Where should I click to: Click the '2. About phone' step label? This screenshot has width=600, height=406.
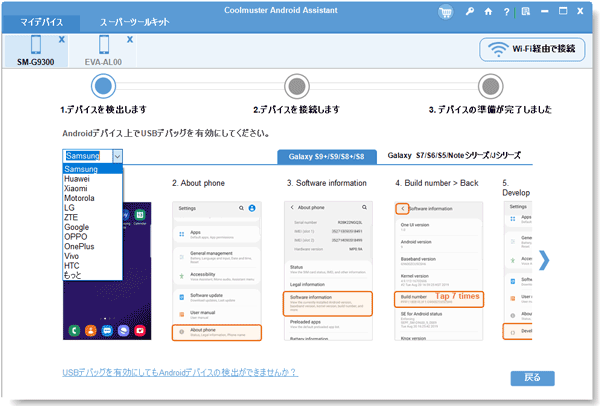click(x=198, y=183)
